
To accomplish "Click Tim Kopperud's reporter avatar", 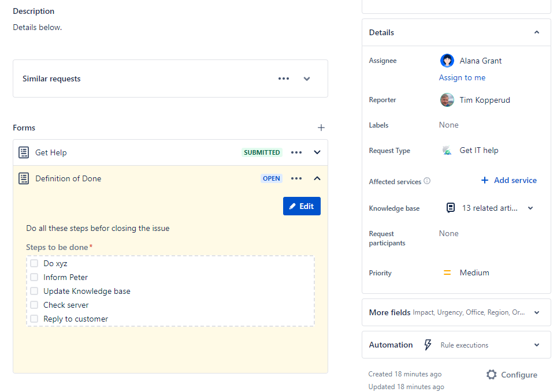I will (x=447, y=100).
